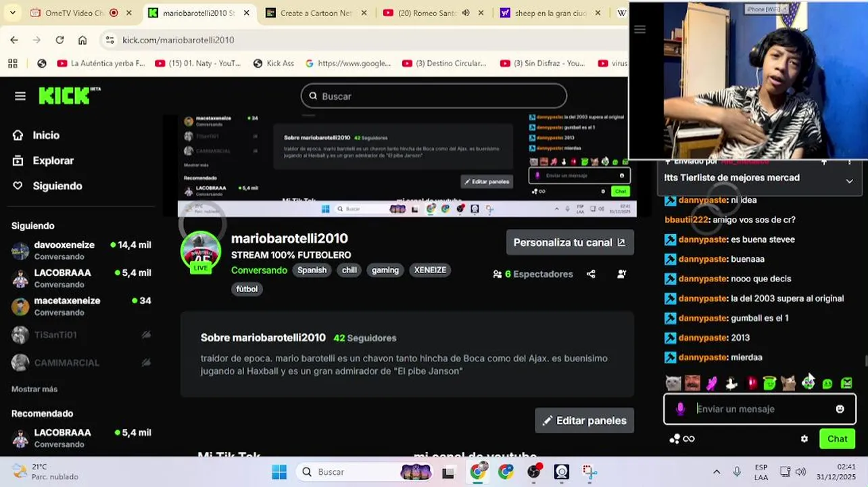
Task: Focus the Kick Buscar search field
Action: tap(433, 96)
